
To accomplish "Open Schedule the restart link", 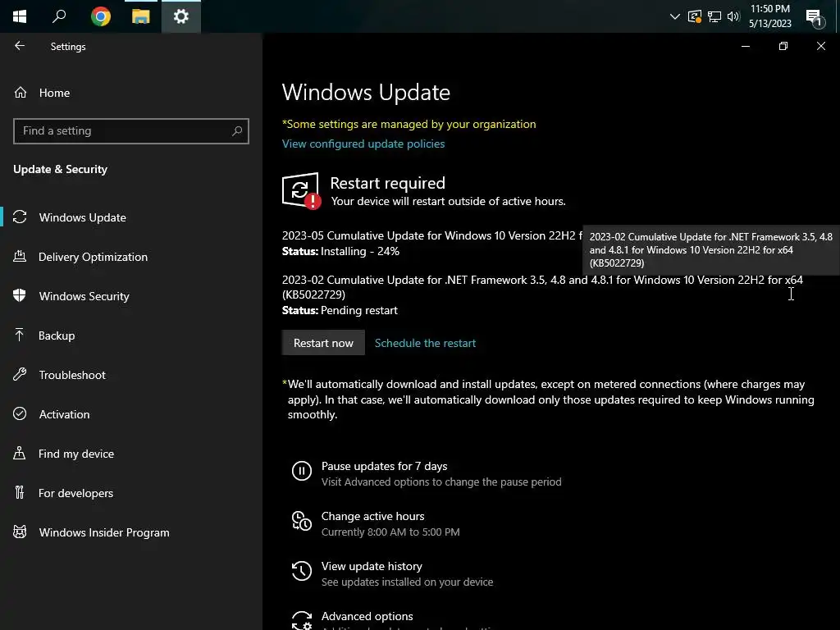I will (425, 343).
